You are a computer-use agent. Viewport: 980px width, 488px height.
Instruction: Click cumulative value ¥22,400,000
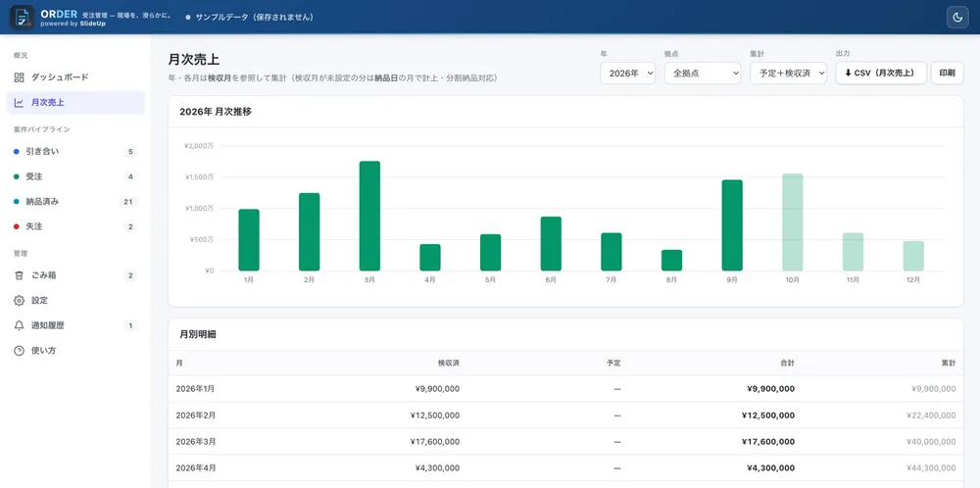pyautogui.click(x=931, y=415)
